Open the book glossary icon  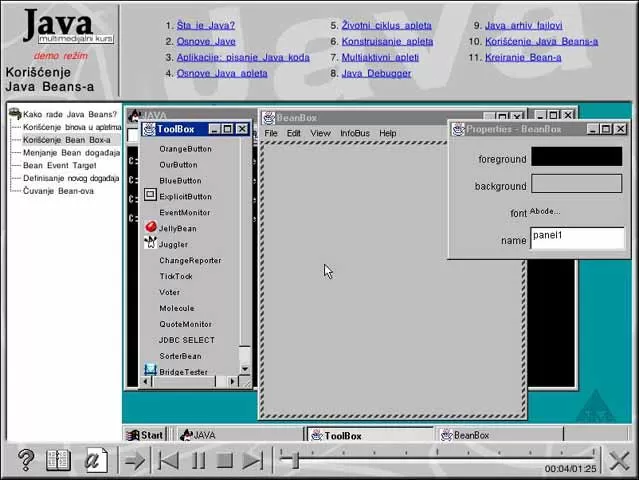coord(58,460)
